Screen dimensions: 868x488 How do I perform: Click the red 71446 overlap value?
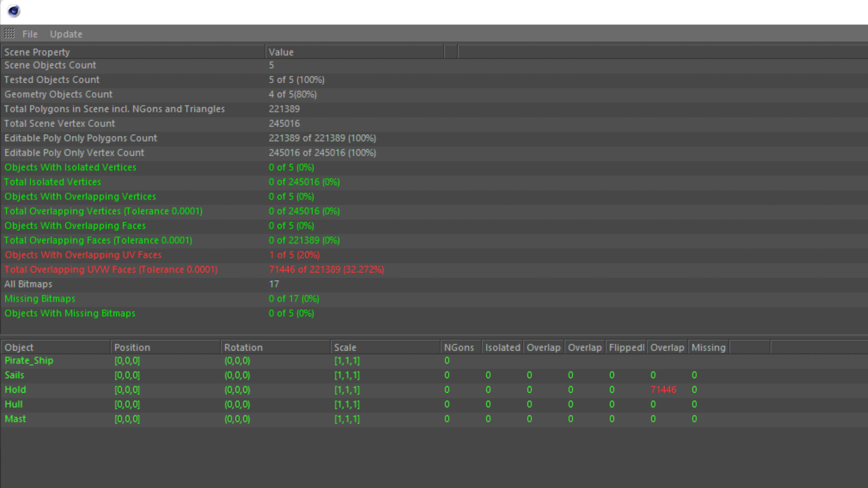click(663, 389)
